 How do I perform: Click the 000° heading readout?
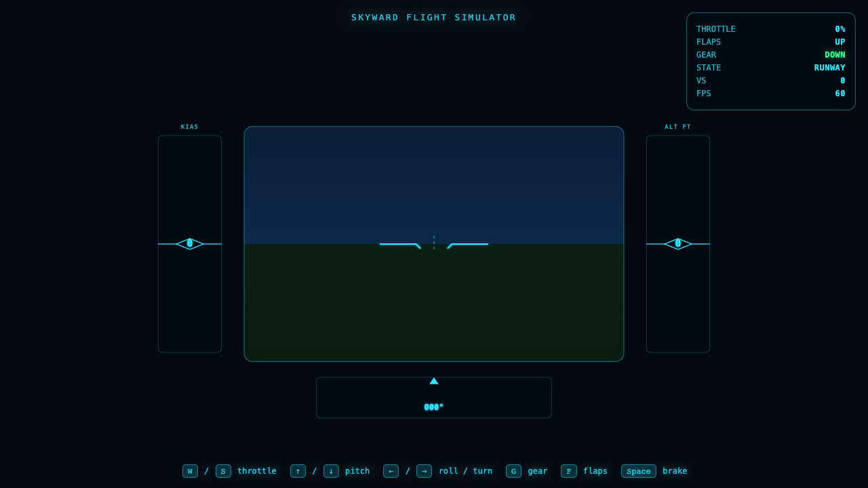pos(434,407)
